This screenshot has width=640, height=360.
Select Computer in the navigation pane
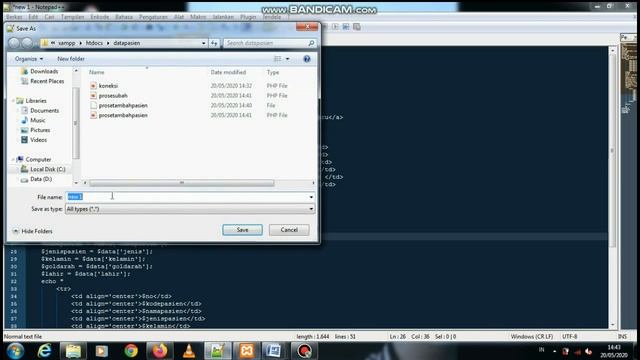coord(38,159)
